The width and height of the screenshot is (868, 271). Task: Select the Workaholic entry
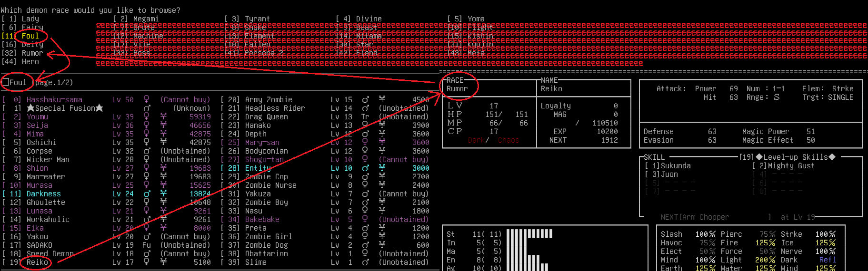[106, 220]
